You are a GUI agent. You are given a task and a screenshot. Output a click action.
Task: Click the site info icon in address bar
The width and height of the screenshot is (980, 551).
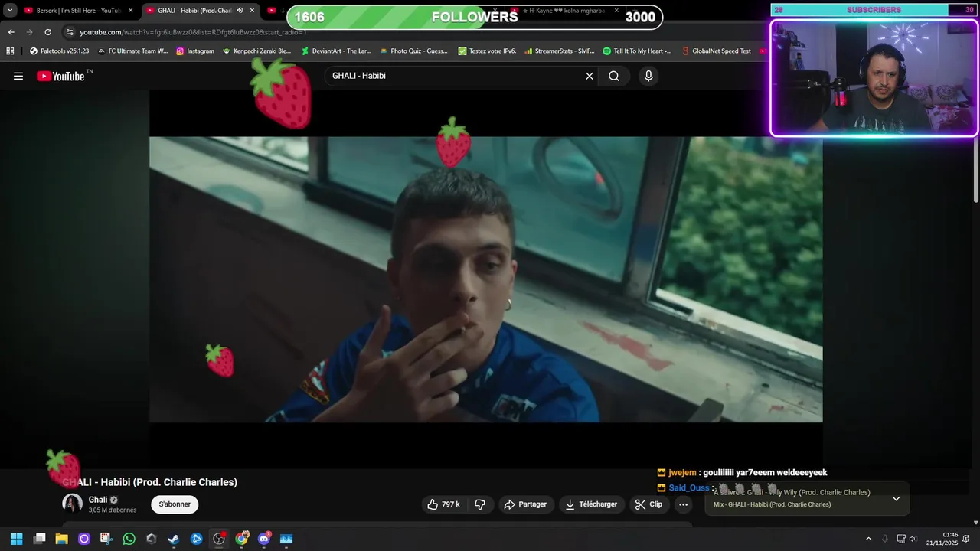(x=70, y=32)
